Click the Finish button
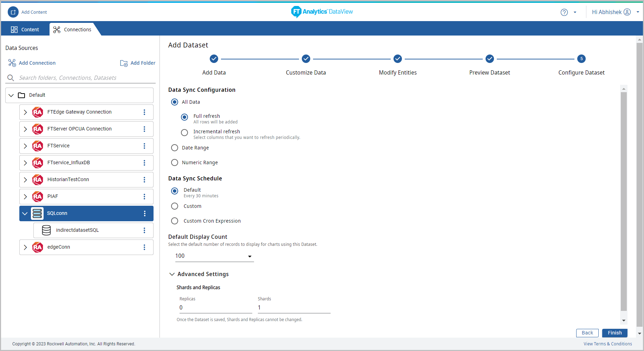This screenshot has width=644, height=351. 614,333
